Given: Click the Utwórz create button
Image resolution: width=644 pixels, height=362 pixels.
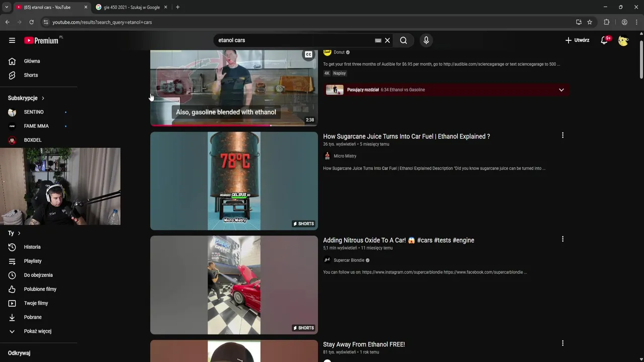Looking at the screenshot, I should click(x=577, y=40).
